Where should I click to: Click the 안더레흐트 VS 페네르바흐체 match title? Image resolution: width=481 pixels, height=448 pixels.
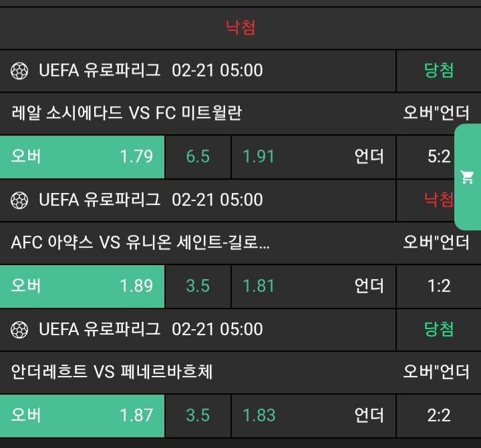point(112,372)
